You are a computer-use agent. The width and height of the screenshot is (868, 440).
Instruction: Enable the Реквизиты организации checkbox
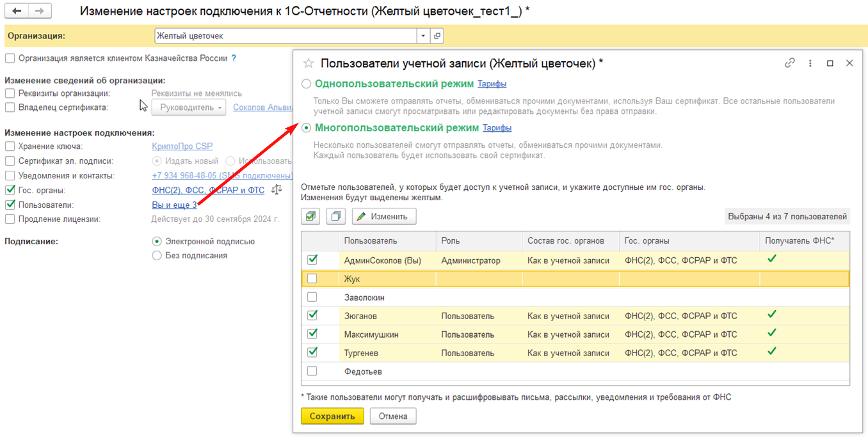(x=10, y=93)
